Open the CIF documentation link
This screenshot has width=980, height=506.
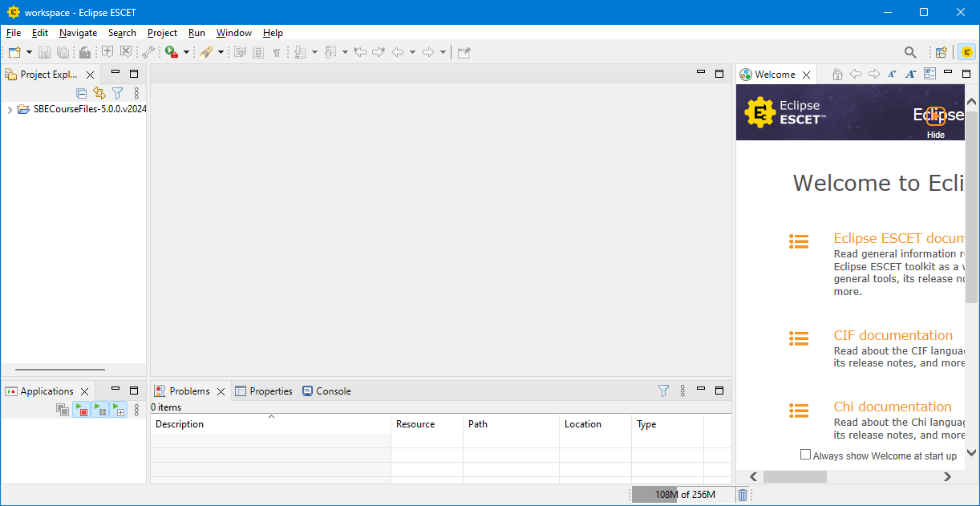coord(893,335)
